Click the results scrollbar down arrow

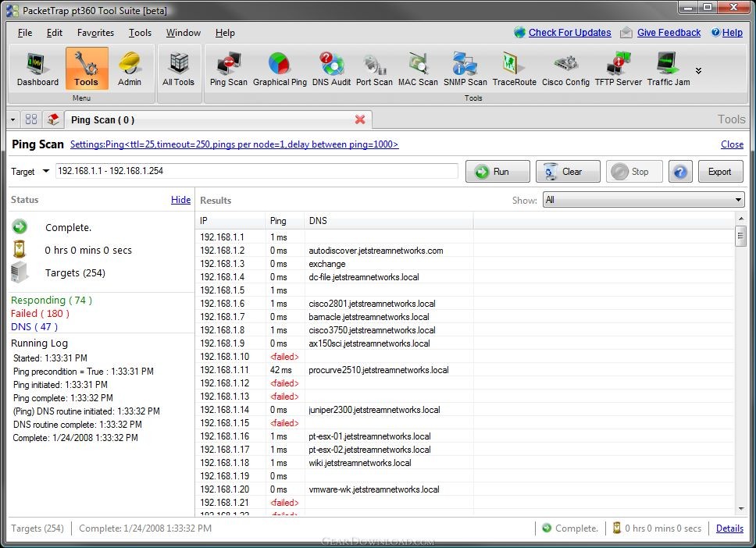tap(740, 509)
